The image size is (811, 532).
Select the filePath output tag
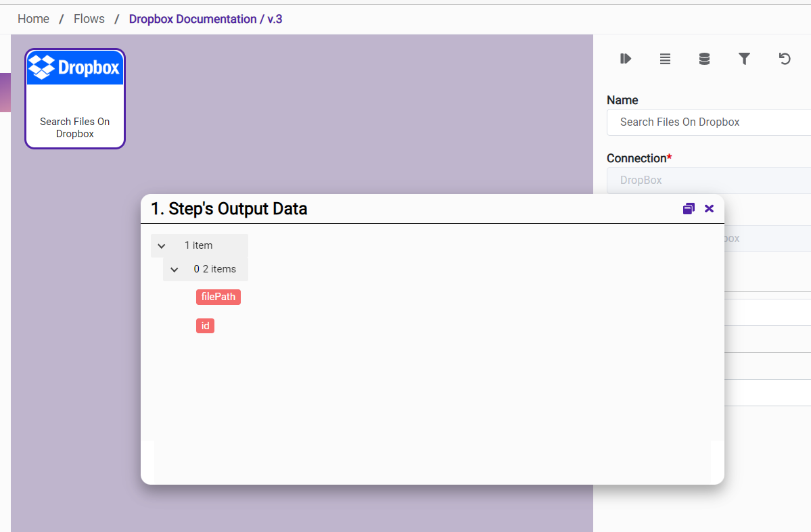218,297
